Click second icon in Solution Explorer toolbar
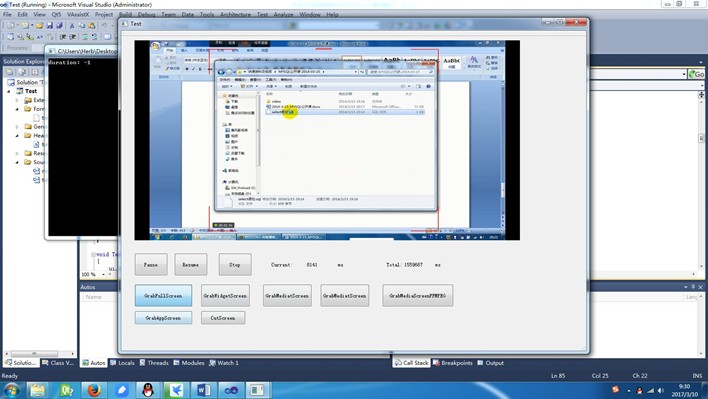Viewport: 708px width, 399px height. [x=22, y=71]
